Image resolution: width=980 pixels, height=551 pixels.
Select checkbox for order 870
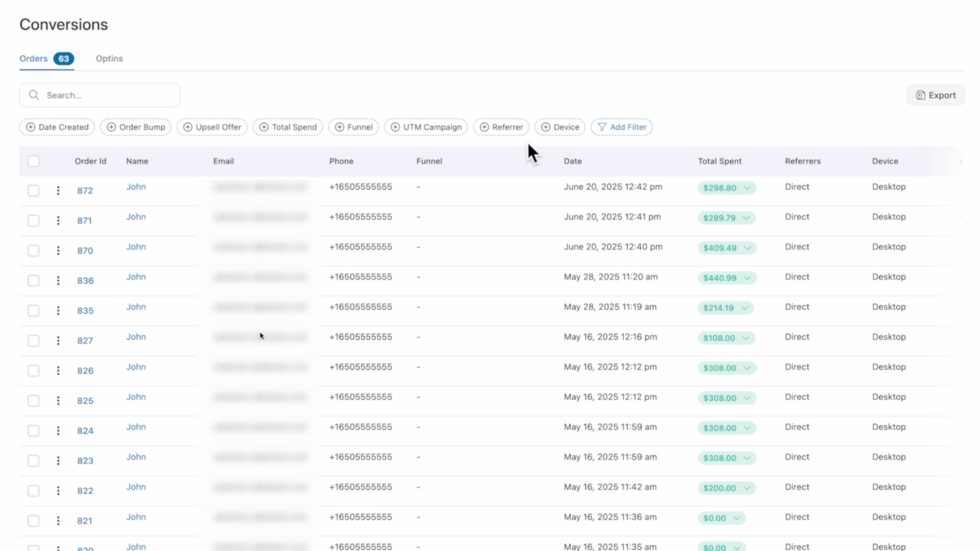coord(33,251)
